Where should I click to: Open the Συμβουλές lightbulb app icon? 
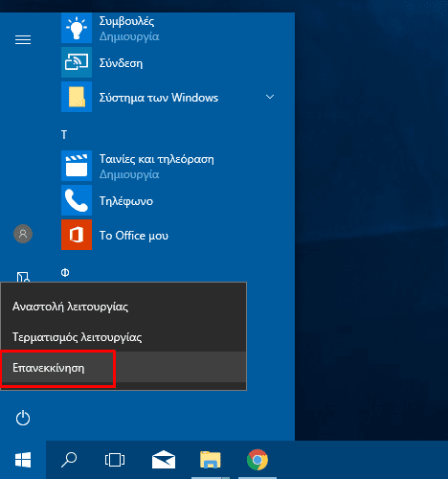(77, 28)
